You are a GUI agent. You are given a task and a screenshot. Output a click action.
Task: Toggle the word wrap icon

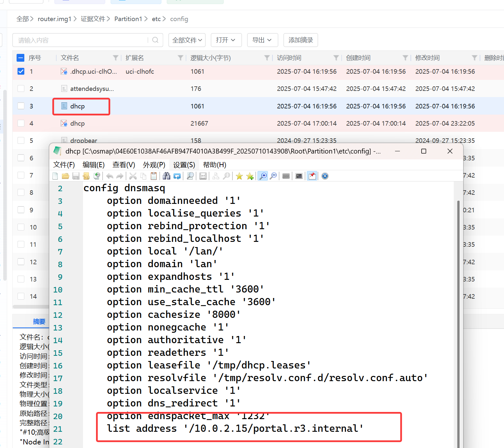203,176
